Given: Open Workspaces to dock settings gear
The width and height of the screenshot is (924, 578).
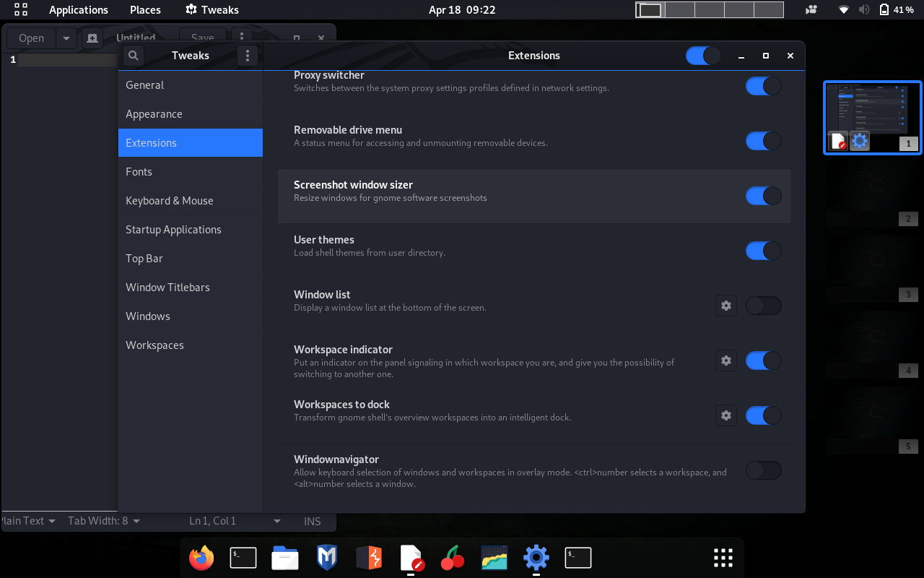Looking at the screenshot, I should (x=726, y=415).
